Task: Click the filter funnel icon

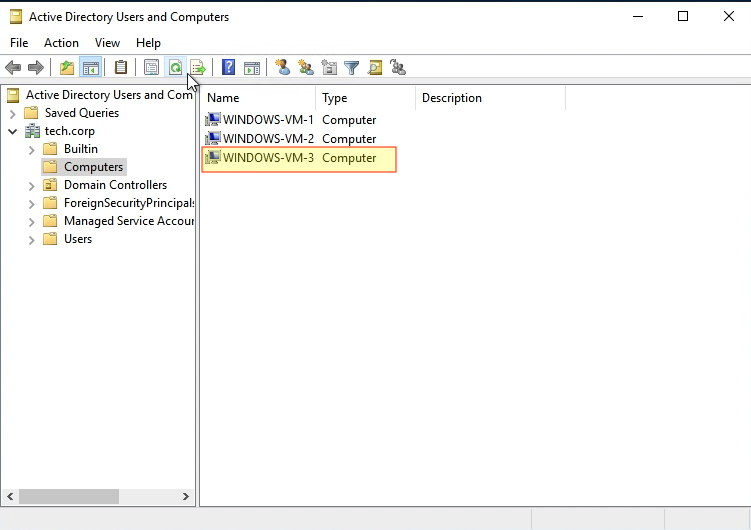Action: pyautogui.click(x=352, y=68)
